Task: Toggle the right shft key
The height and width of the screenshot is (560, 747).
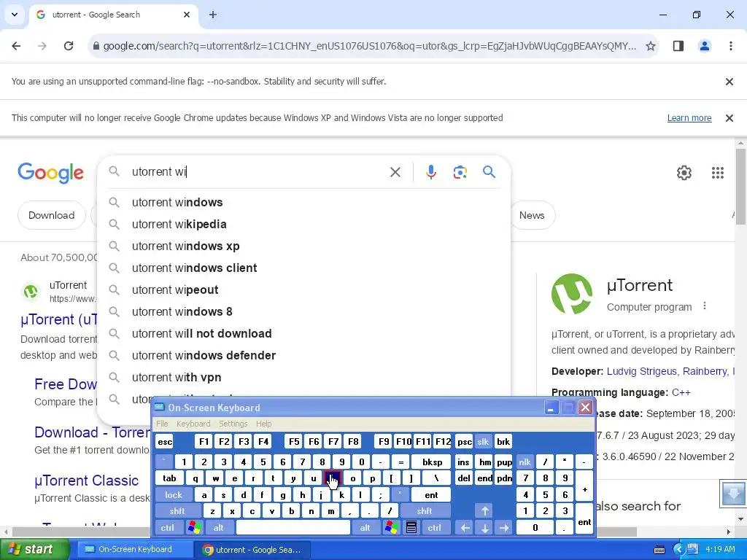Action: (x=425, y=511)
